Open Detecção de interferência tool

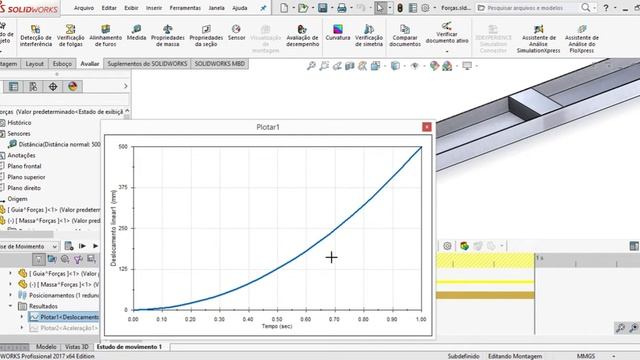click(36, 35)
